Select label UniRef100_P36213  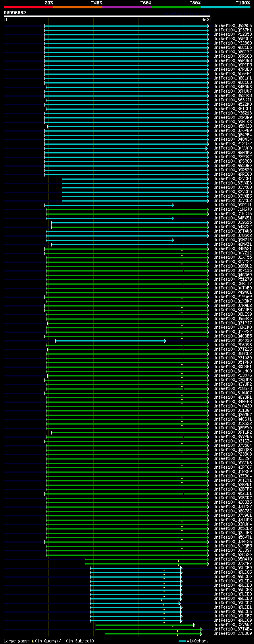point(233,113)
